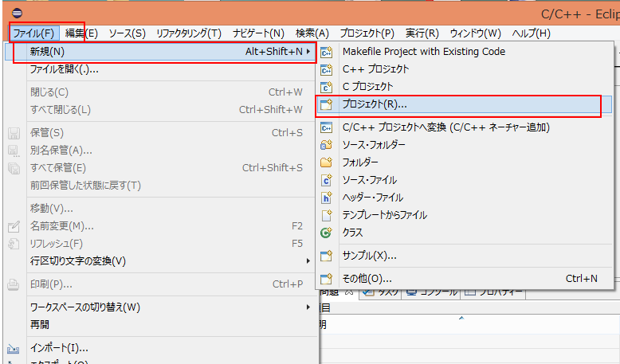The image size is (620, 364).
Task: Choose すべて保管(E) text entry
Action: click(58, 167)
